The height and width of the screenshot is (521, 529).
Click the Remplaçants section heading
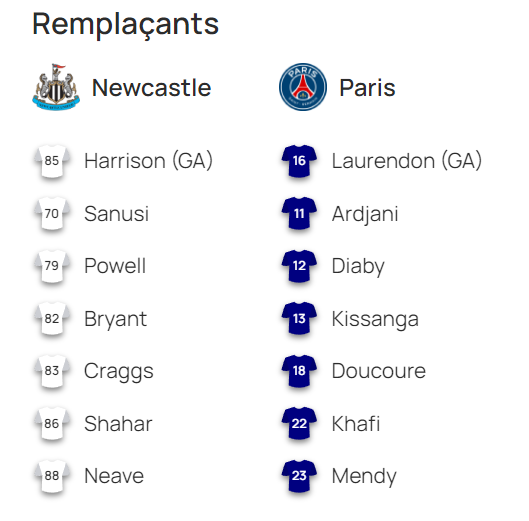pyautogui.click(x=126, y=24)
